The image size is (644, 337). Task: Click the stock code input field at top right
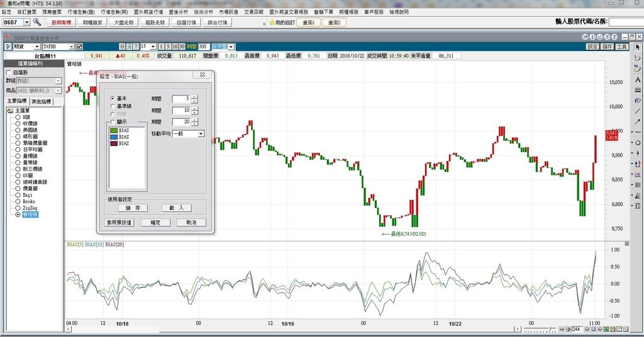626,22
